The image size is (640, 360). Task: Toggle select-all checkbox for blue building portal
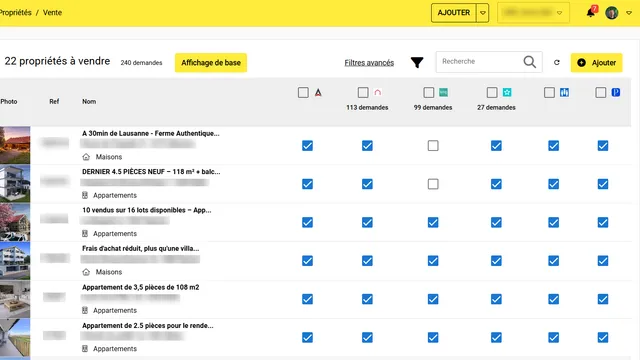pos(549,93)
